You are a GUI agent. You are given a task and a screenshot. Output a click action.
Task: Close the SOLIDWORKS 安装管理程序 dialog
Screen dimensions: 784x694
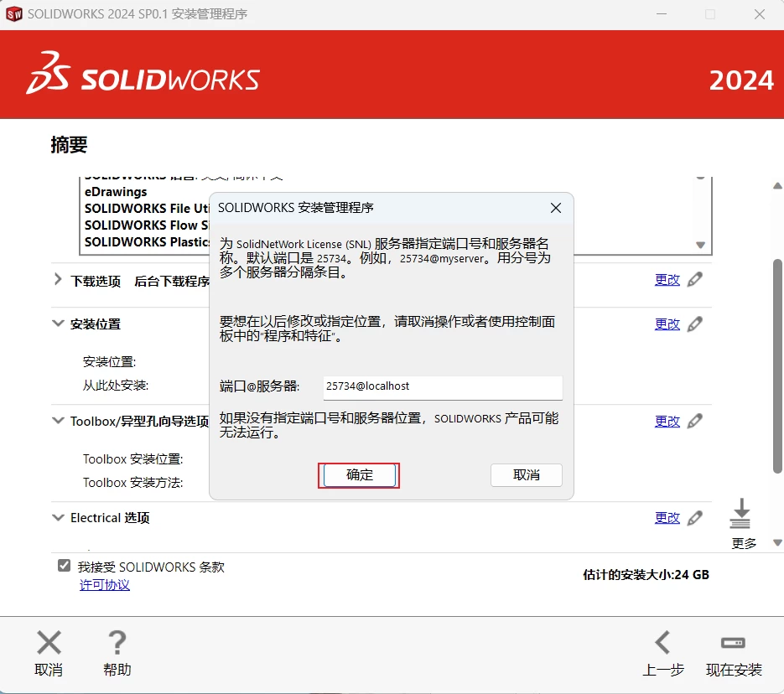click(556, 208)
